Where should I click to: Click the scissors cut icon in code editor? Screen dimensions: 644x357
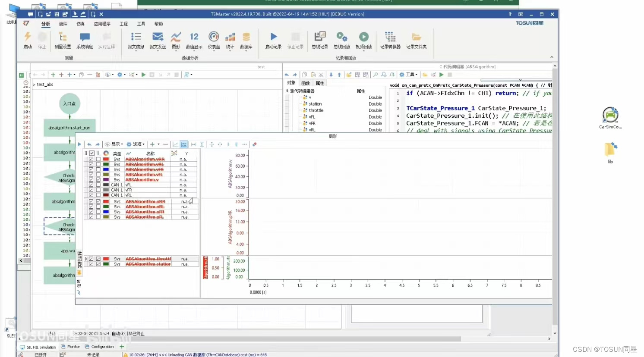[321, 75]
